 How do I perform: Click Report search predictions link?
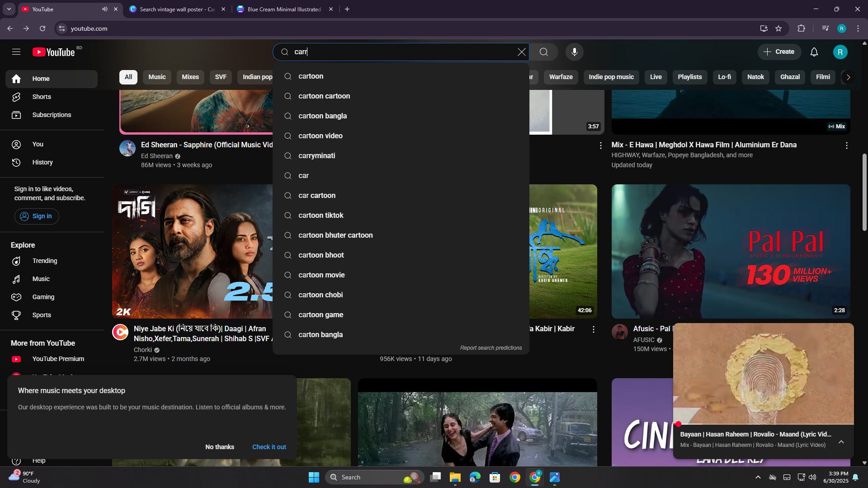coord(491,348)
